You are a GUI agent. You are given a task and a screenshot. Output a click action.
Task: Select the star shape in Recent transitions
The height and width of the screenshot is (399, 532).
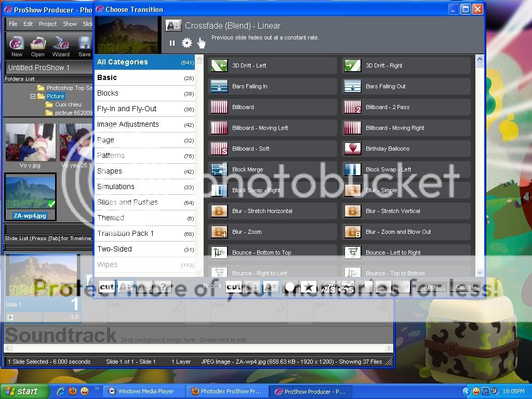pyautogui.click(x=308, y=286)
